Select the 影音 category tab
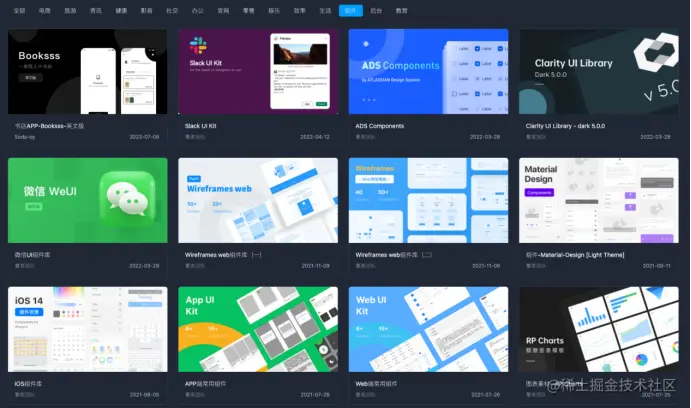 (x=147, y=11)
